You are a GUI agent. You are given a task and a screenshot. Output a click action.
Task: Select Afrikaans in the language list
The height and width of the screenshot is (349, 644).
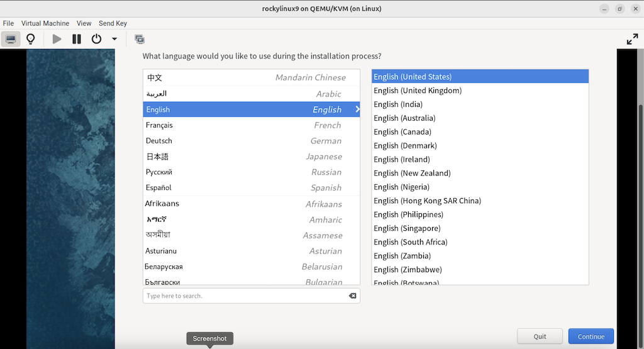point(252,204)
